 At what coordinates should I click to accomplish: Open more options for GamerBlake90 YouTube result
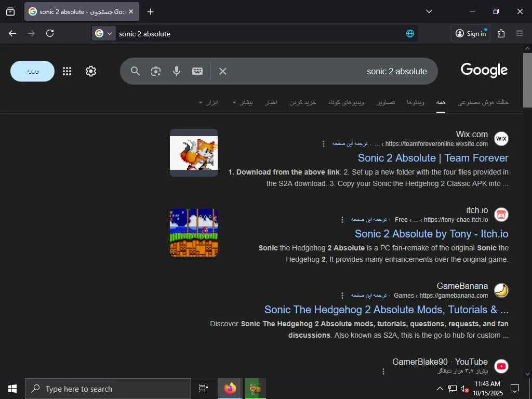pyautogui.click(x=383, y=371)
